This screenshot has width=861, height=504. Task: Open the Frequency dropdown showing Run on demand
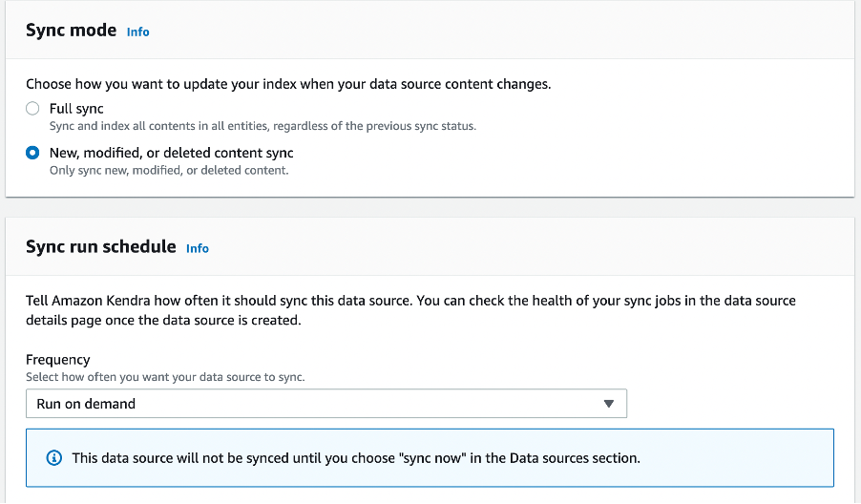[325, 404]
